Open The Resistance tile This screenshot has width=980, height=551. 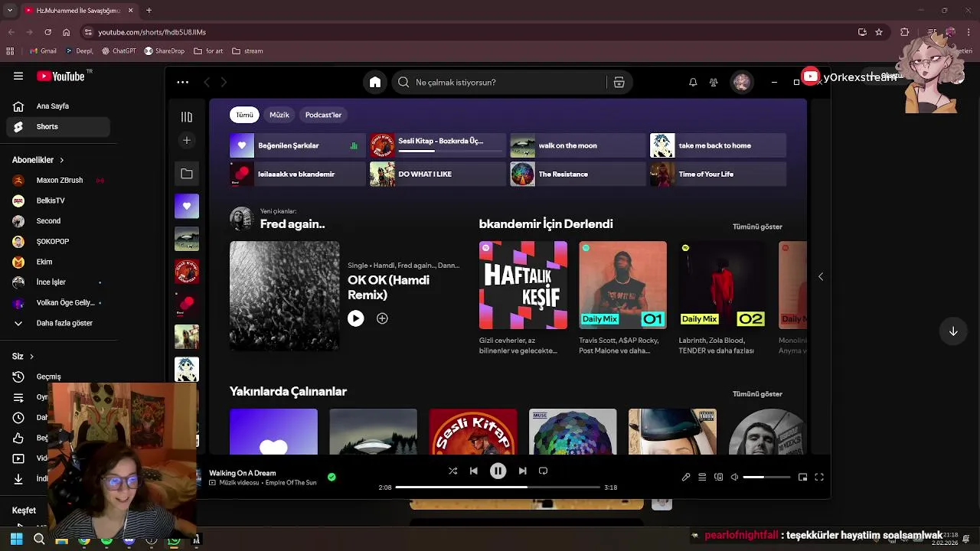pos(578,174)
